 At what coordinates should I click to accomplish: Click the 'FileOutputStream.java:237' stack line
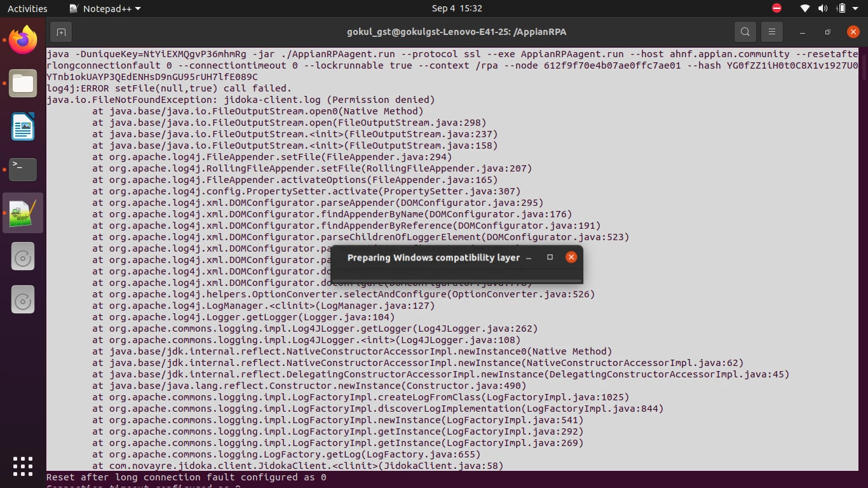point(295,134)
